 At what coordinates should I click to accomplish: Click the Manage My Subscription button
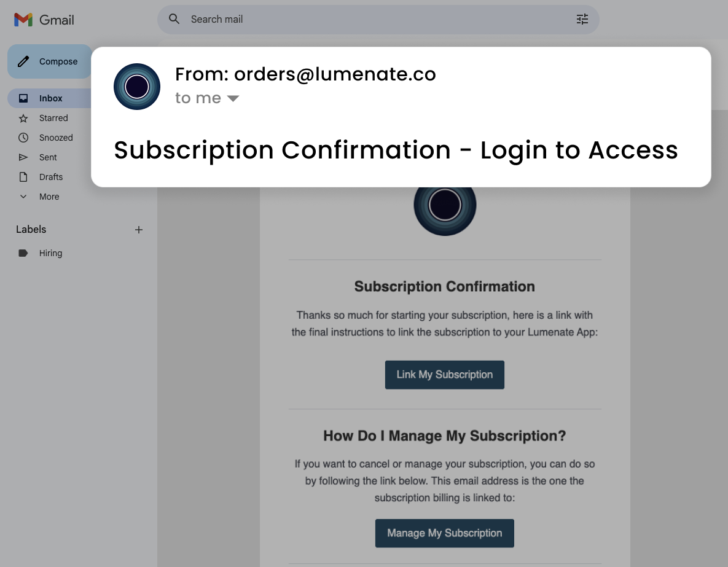click(x=444, y=533)
